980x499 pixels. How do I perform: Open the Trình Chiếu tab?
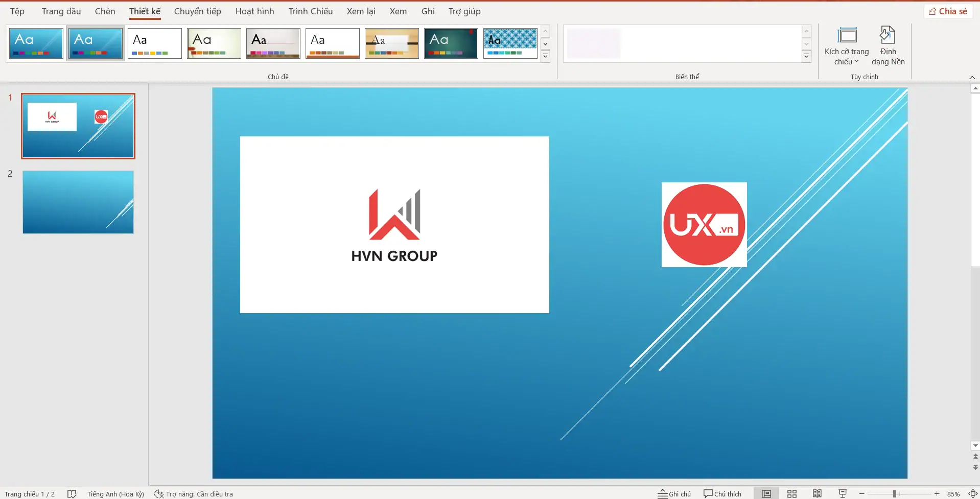pyautogui.click(x=310, y=11)
